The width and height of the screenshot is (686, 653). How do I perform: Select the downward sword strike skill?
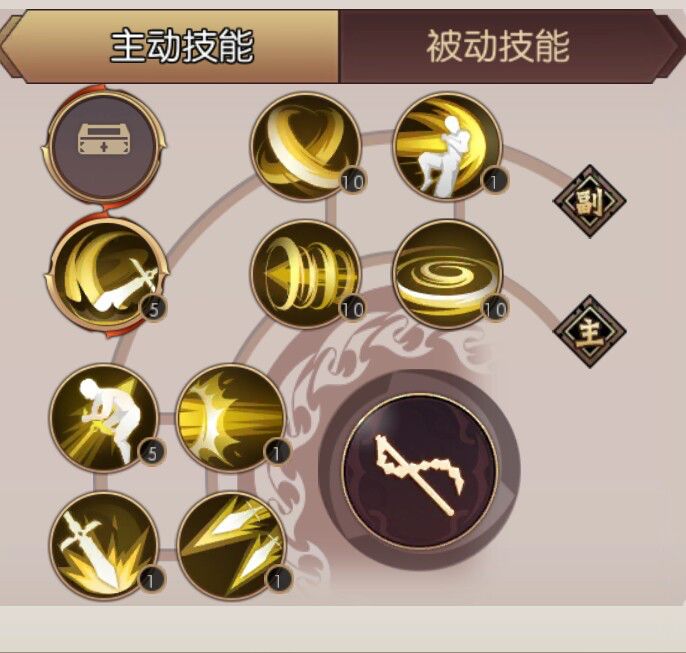[104, 545]
